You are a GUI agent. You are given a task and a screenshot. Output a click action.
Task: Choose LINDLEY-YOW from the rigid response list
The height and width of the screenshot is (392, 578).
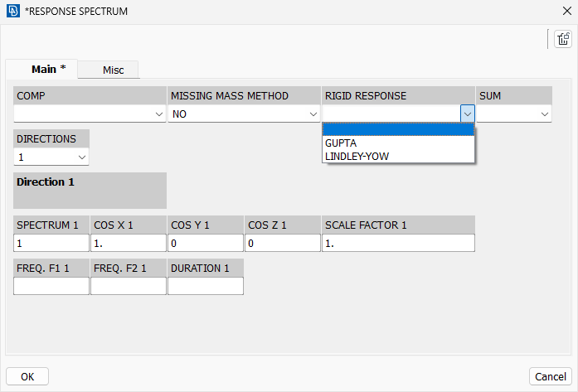click(x=398, y=156)
